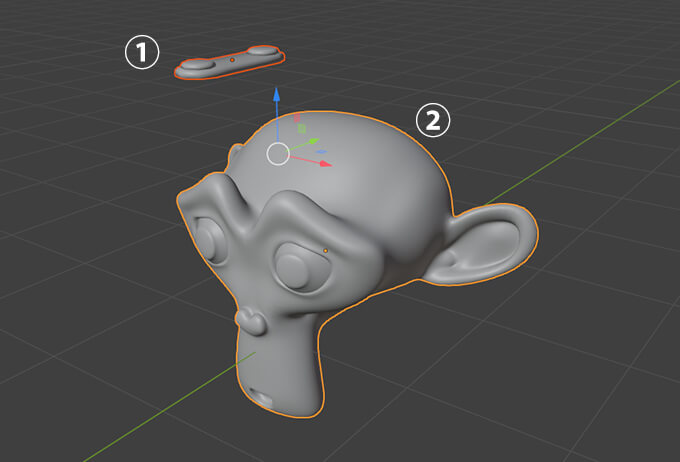Click the blue Z-axis gizmo arrow
Viewport: 680px width, 462px height.
point(278,94)
